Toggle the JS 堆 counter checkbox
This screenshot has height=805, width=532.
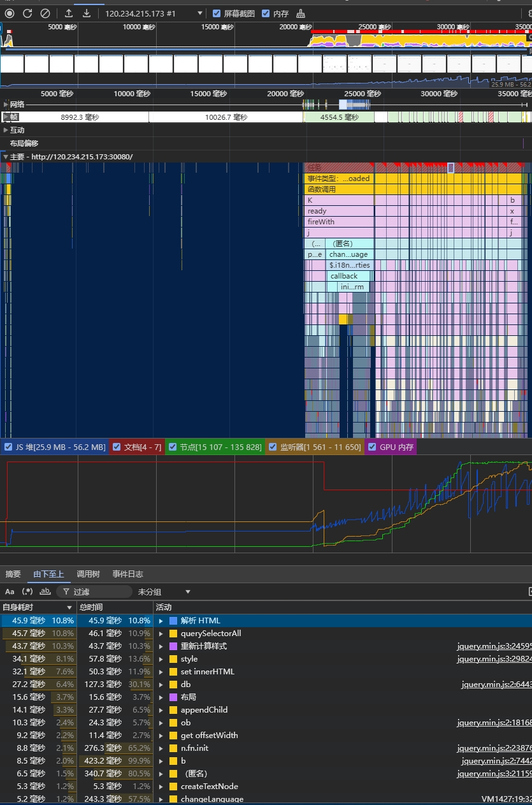pyautogui.click(x=9, y=447)
